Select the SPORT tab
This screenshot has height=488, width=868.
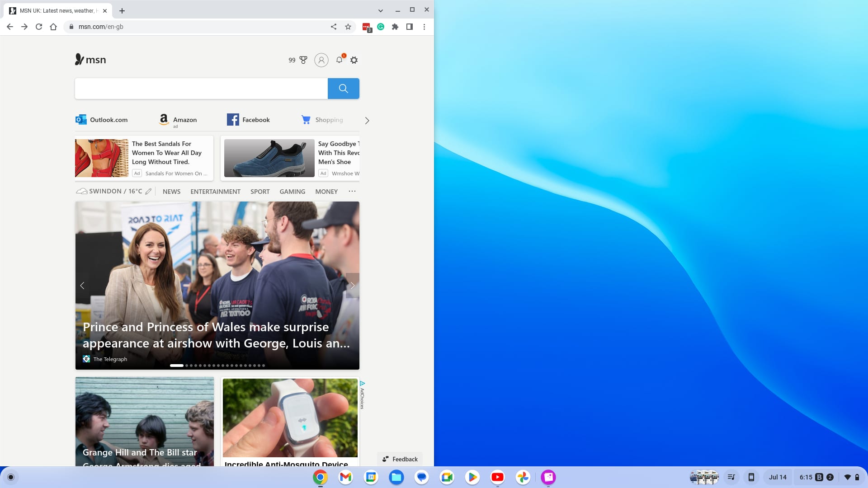(260, 192)
